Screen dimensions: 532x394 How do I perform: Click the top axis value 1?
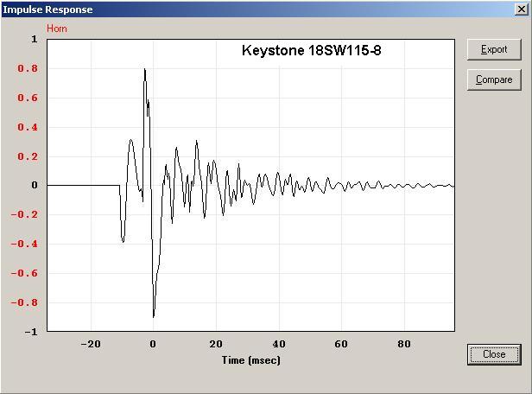pyautogui.click(x=35, y=39)
